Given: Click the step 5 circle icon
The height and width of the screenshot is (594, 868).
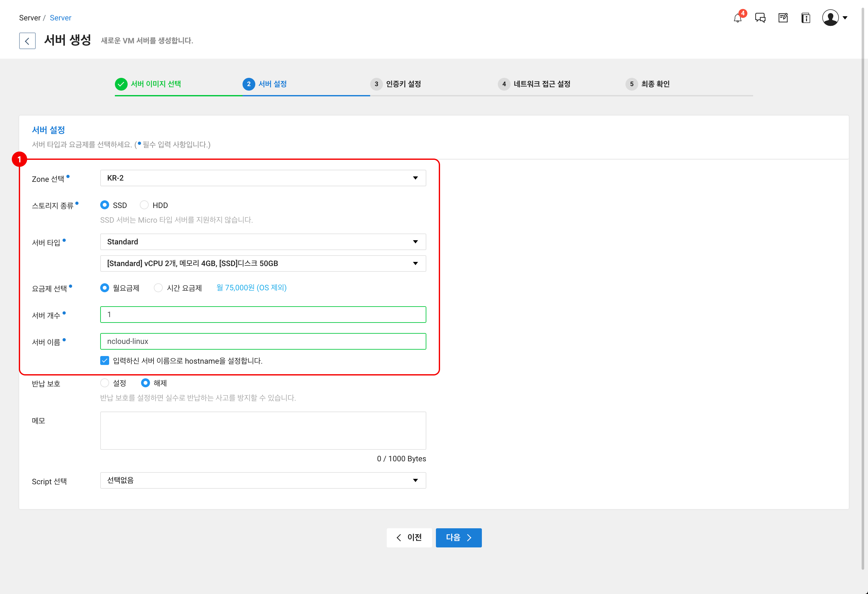Looking at the screenshot, I should coord(632,84).
